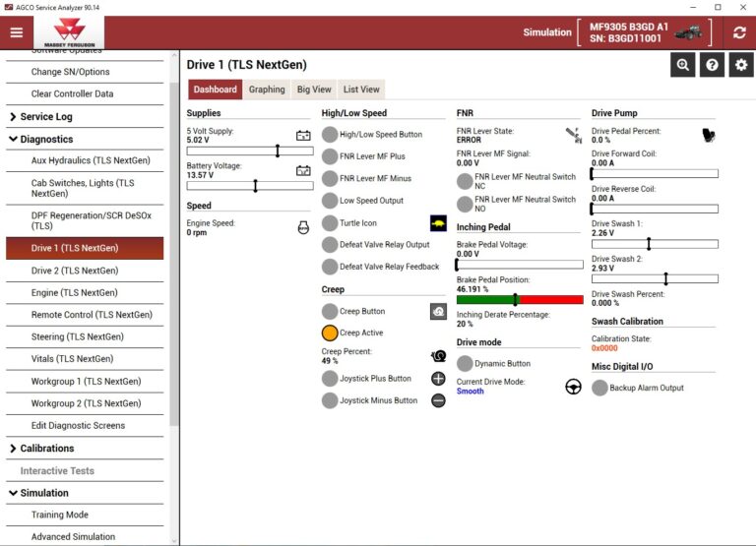Click the 5 Volt Supply gauge bar
Image resolution: width=756 pixels, height=546 pixels.
tap(250, 152)
